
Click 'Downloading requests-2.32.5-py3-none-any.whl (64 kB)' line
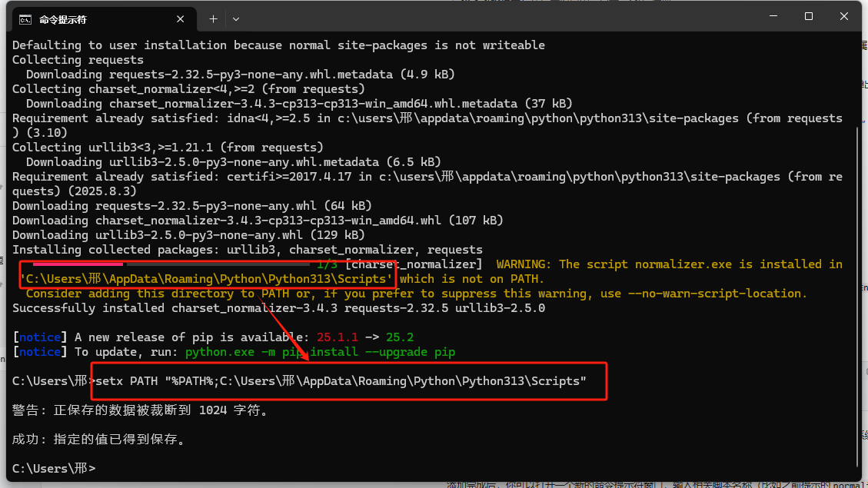pyautogui.click(x=192, y=206)
